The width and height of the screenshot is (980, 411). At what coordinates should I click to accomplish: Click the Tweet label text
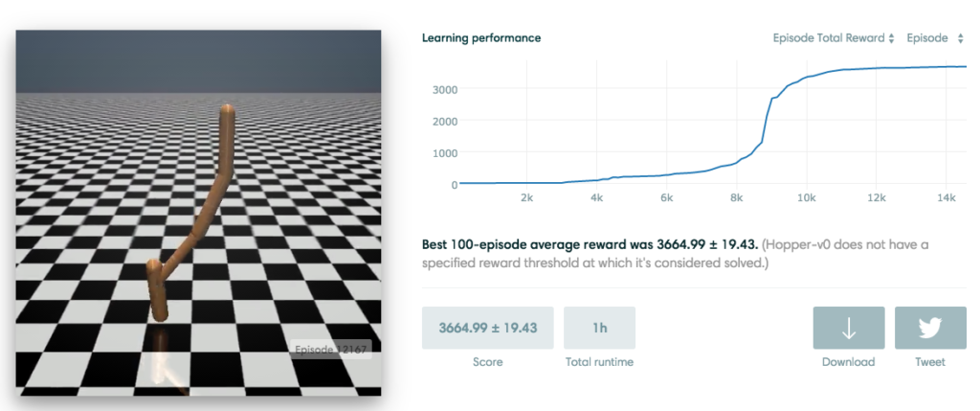pyautogui.click(x=930, y=362)
